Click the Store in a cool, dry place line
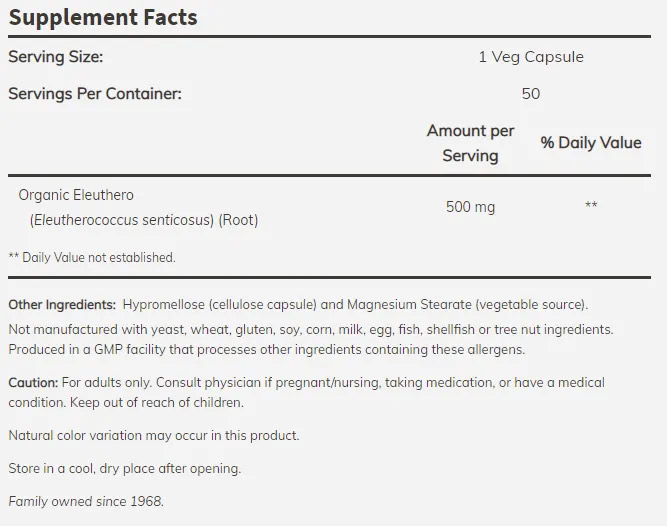Screen dimensions: 667x526 125,468
